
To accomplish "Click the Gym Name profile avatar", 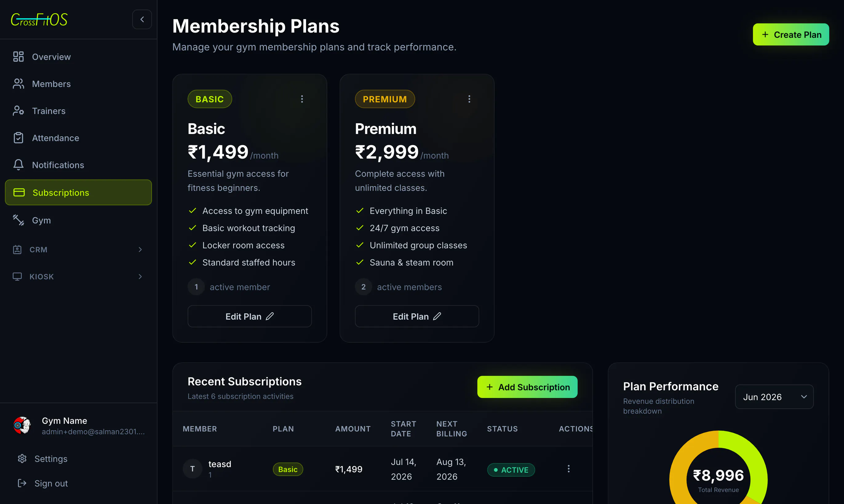I will click(x=22, y=426).
